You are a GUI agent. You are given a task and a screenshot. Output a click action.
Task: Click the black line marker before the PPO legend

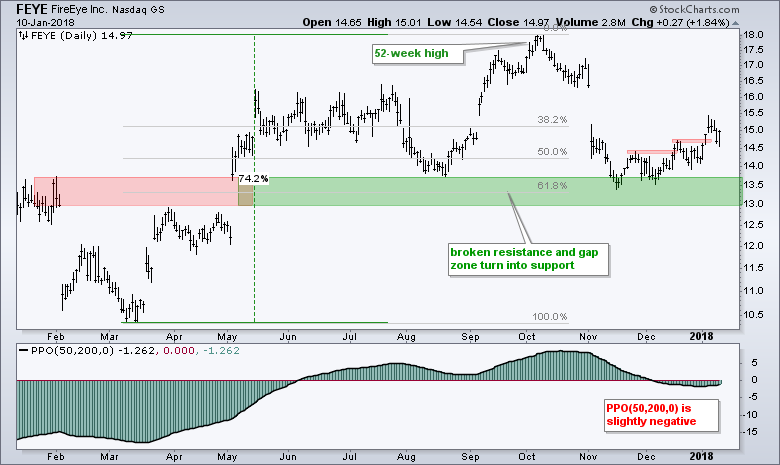(23, 351)
